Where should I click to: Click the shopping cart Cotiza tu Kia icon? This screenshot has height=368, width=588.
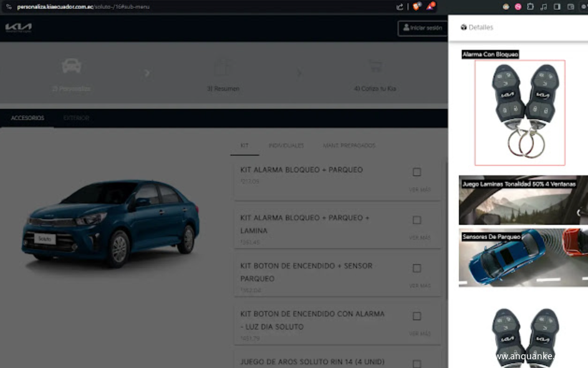pos(374,66)
